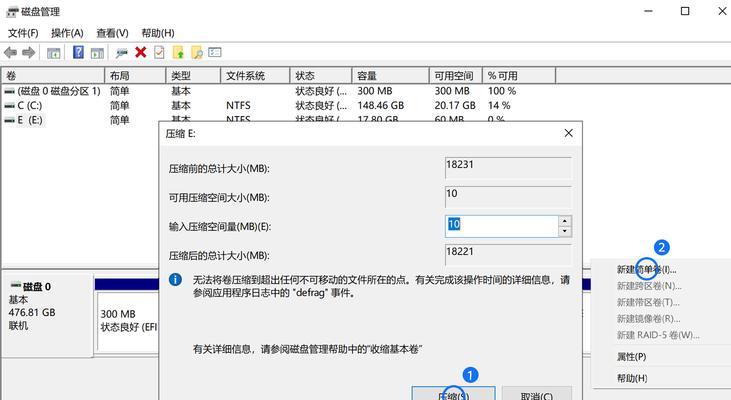Click the greyed 新建跨区卷(N)... context item
731x400 pixels.
tap(649, 286)
